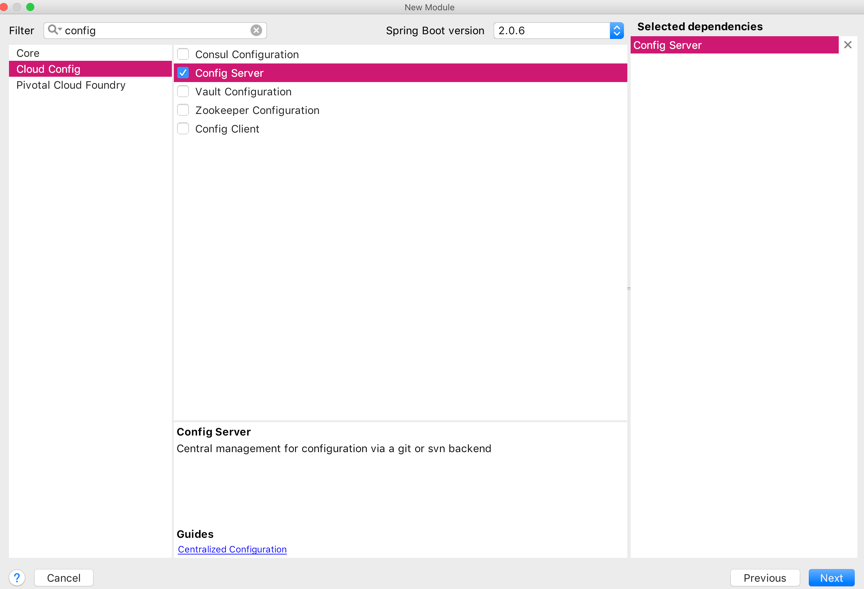Open the Spring Boot version dropdown
Screen dimensions: 864x589
click(617, 30)
